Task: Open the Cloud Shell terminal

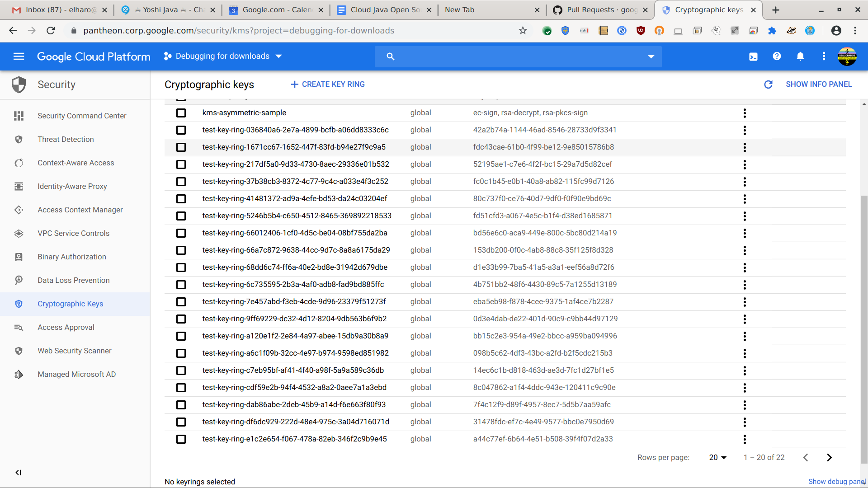Action: click(753, 56)
